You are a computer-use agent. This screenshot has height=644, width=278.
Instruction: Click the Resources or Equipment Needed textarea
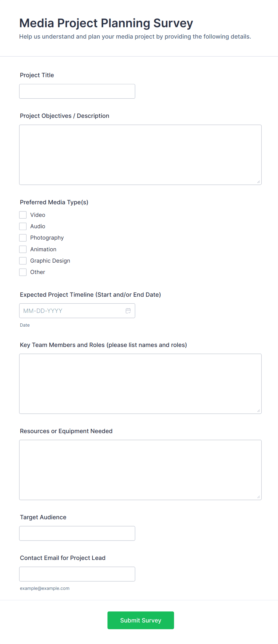pos(140,470)
